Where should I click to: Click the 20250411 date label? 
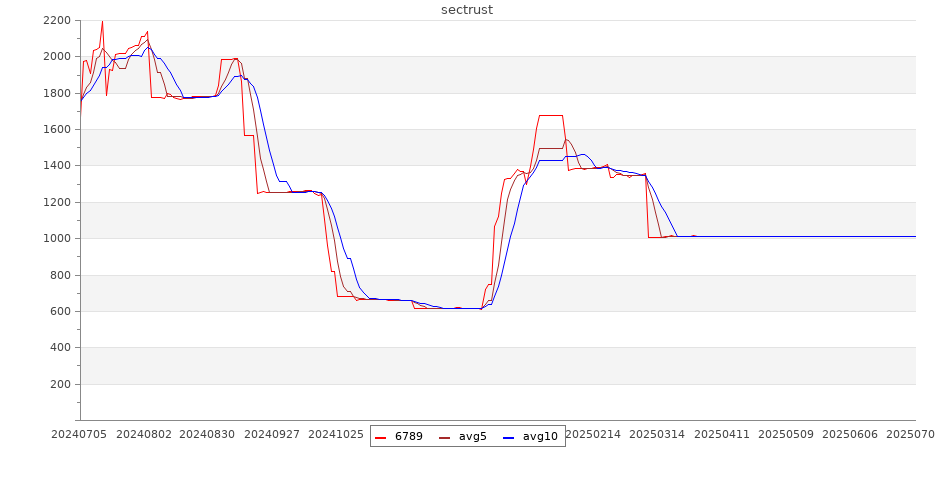pyautogui.click(x=722, y=434)
